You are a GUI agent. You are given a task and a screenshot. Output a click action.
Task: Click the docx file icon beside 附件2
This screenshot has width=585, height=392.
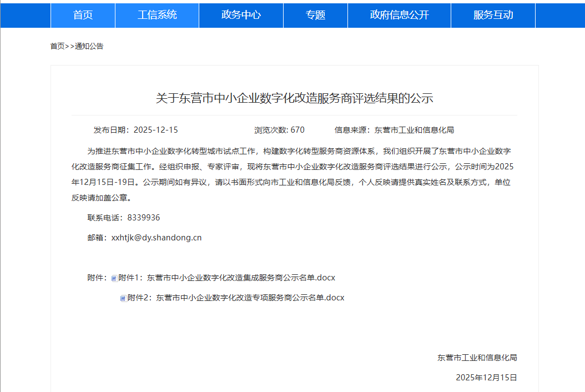tap(123, 298)
